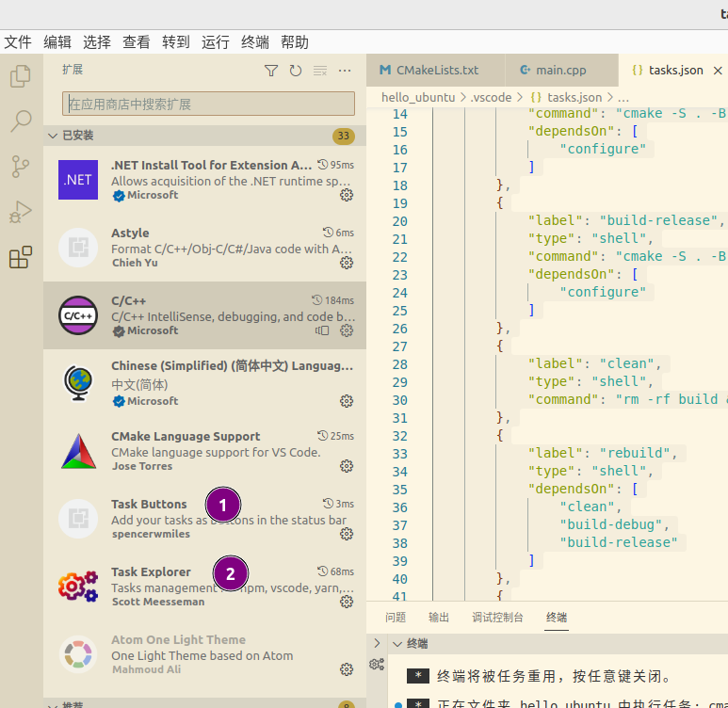The height and width of the screenshot is (708, 728).
Task: Collapse the 已安装 installed section
Action: point(53,136)
